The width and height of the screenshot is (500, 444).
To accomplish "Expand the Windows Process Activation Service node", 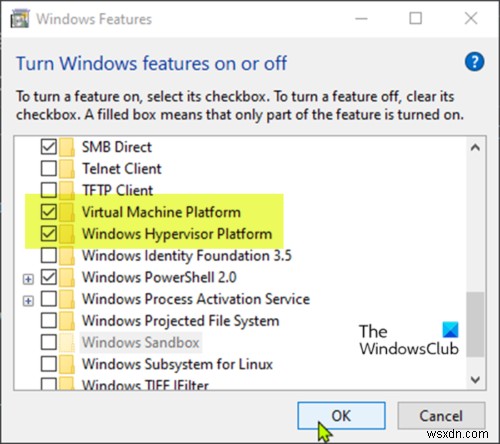I will click(x=28, y=301).
